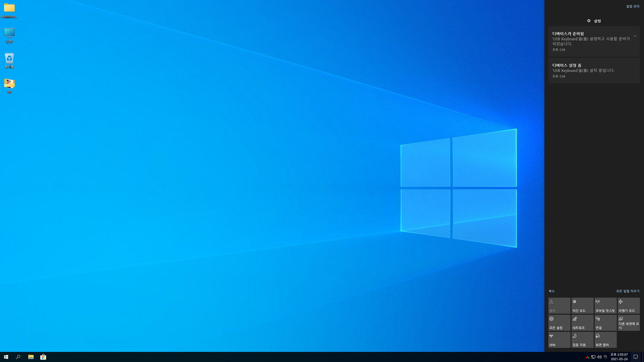Open the volume speaker tray icon
Viewport: 644px width, 362px height.
(599, 357)
